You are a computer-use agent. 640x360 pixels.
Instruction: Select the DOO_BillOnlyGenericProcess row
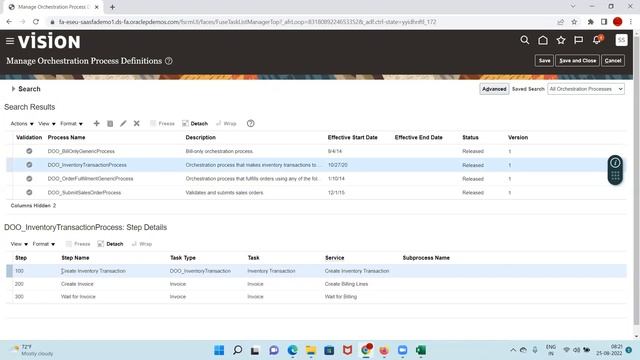316,151
